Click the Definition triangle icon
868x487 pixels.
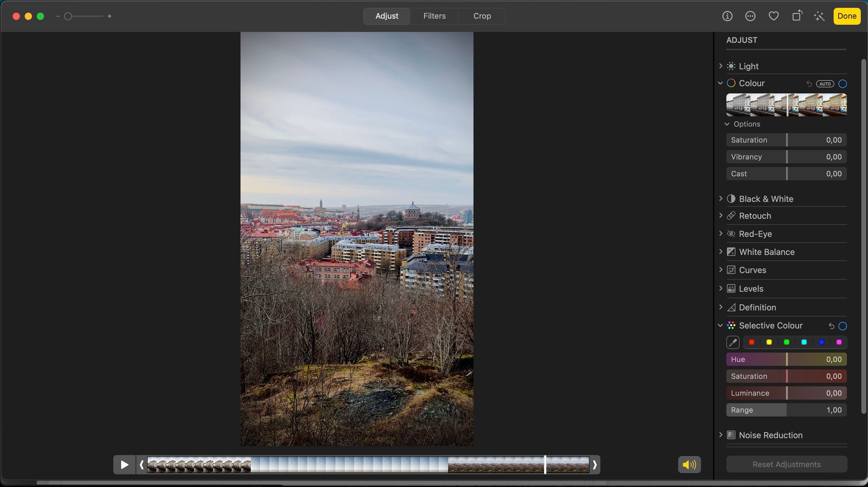tap(731, 307)
